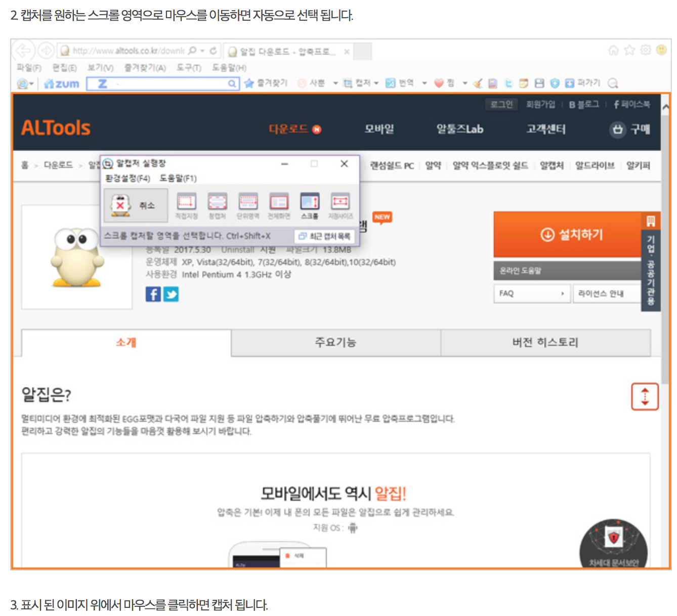Click the ALTools logo
The image size is (677, 616).
56,128
